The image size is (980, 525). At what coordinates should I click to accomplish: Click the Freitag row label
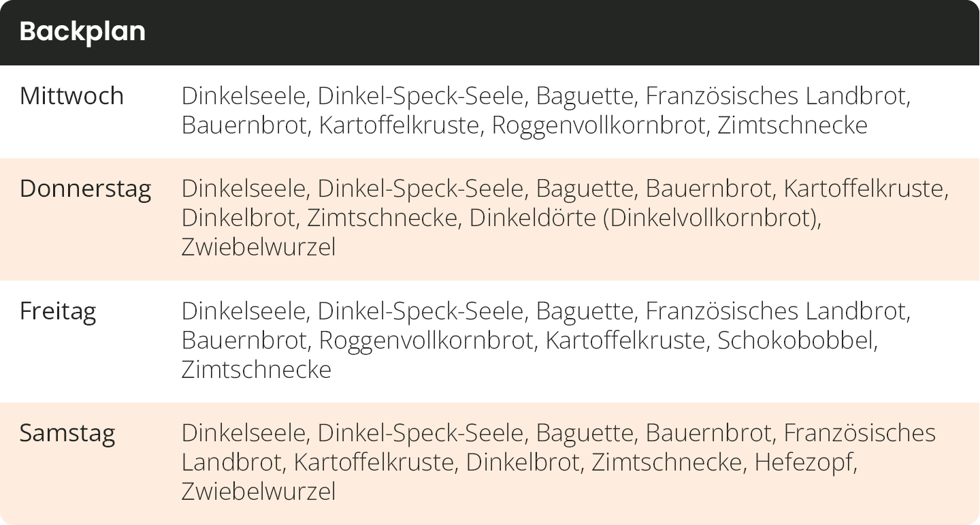(58, 311)
